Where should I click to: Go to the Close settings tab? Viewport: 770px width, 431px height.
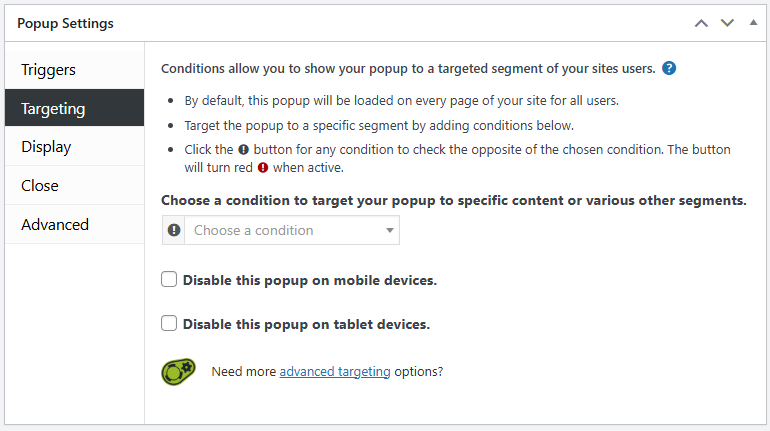point(40,186)
